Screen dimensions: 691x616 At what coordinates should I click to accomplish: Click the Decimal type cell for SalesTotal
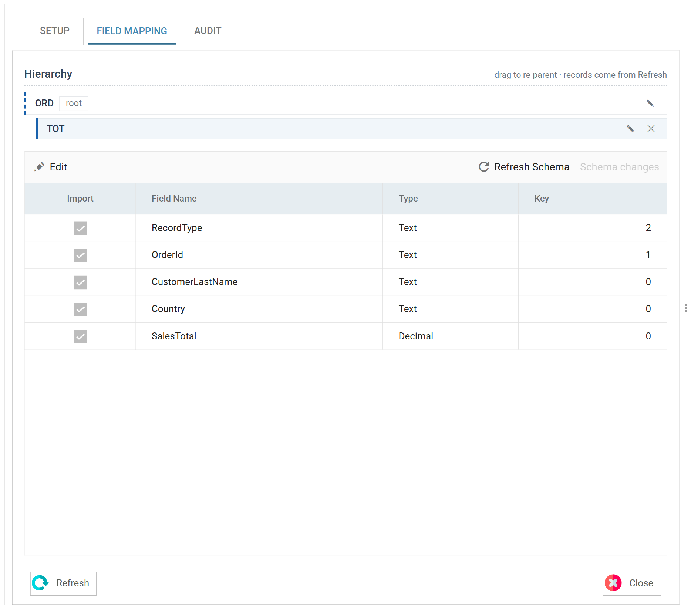[x=450, y=336]
